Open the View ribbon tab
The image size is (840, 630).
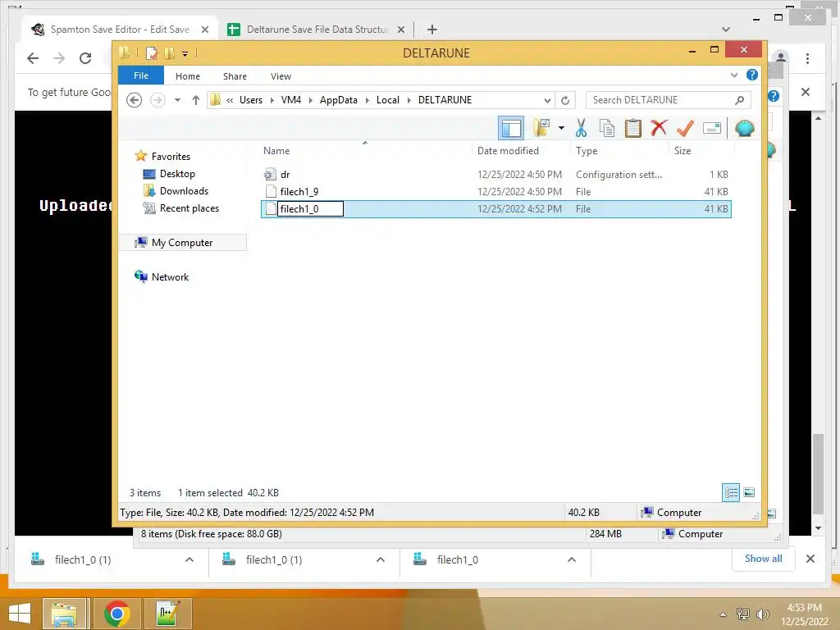281,76
